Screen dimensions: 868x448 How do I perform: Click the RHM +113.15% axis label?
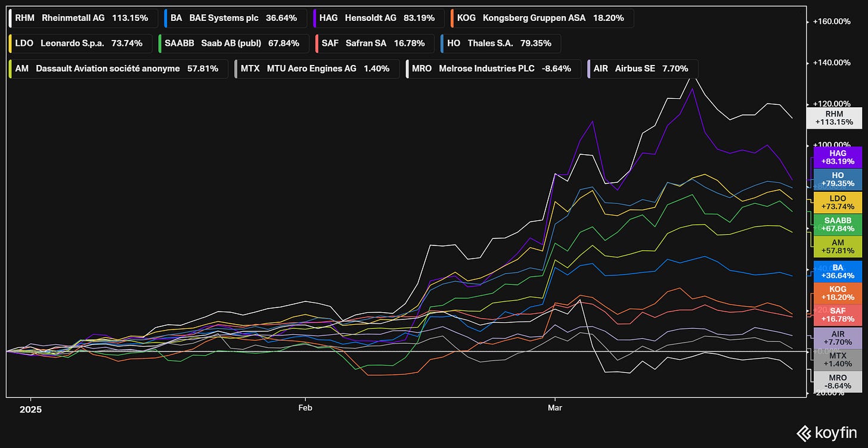click(833, 118)
